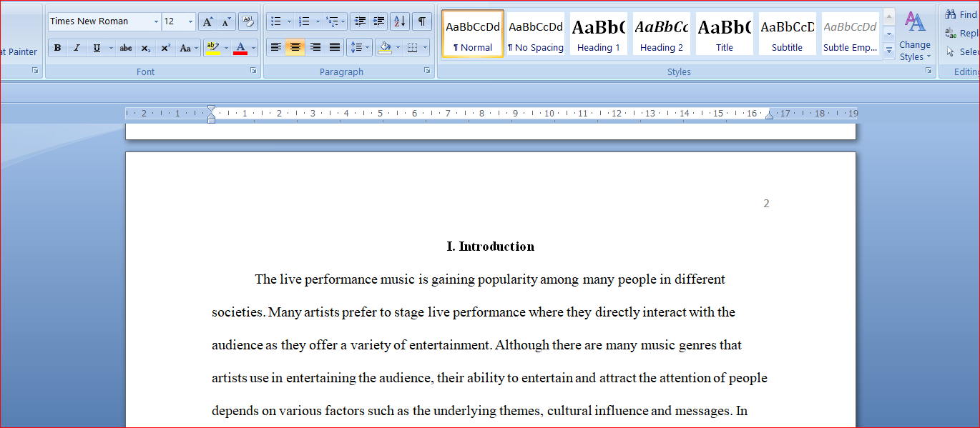Click the first line indent ruler marker
This screenshot has height=428, width=980.
click(x=211, y=109)
